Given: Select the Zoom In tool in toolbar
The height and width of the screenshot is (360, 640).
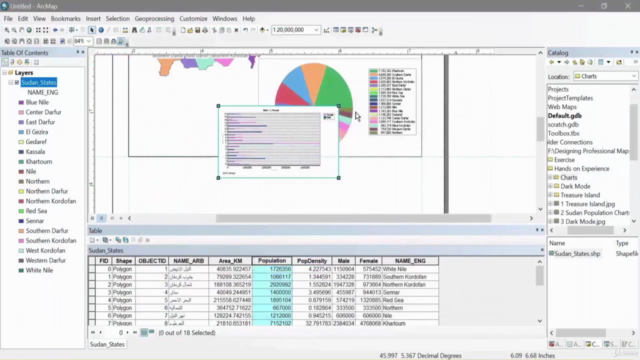Looking at the screenshot, I should tap(7, 30).
